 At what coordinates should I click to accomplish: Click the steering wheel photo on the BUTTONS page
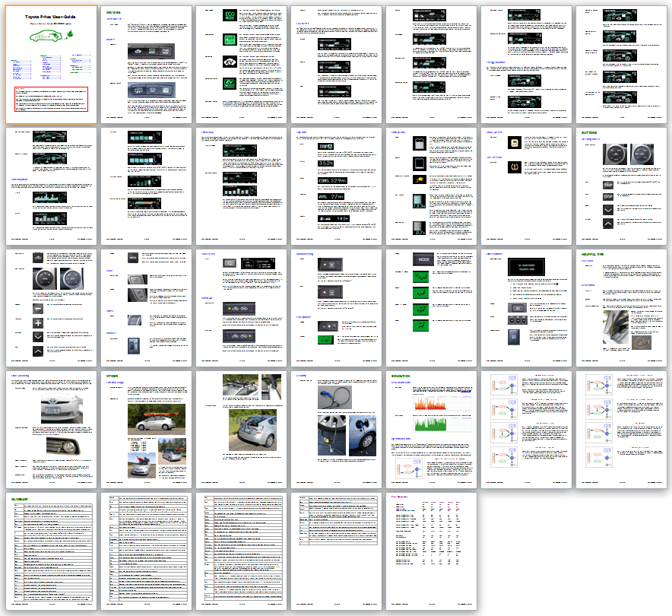(614, 154)
